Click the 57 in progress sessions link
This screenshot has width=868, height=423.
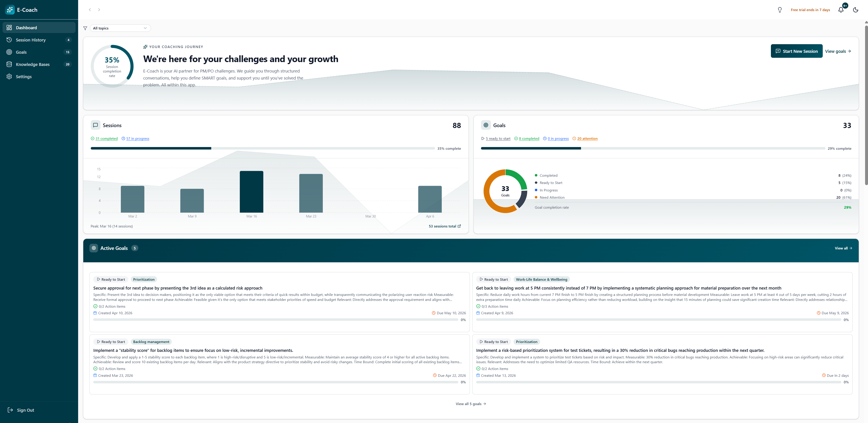coord(137,139)
